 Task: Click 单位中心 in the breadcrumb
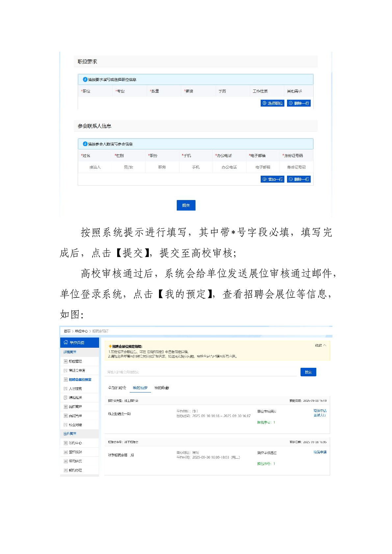point(81,331)
